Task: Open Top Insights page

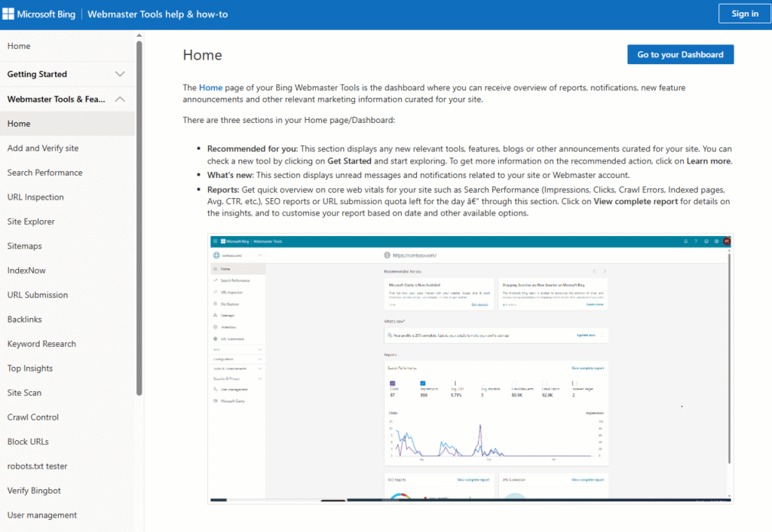Action: pos(30,368)
